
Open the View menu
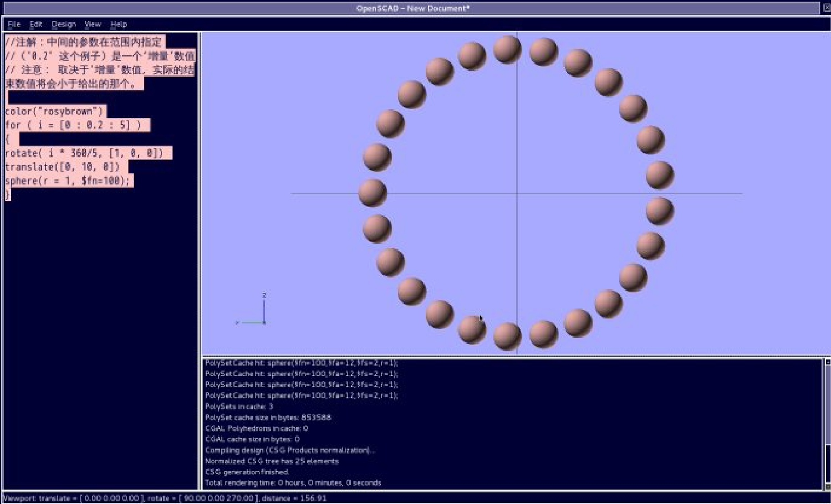coord(93,24)
